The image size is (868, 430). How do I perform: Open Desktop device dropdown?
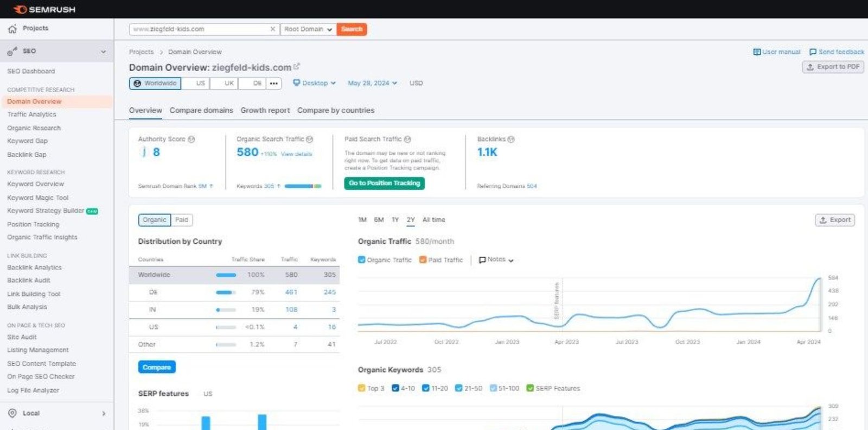tap(315, 83)
